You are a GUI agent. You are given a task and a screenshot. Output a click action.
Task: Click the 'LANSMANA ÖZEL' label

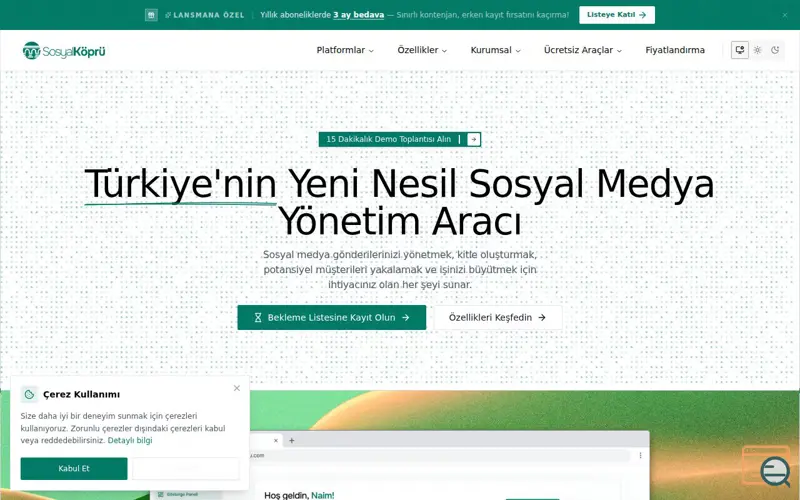(x=209, y=15)
